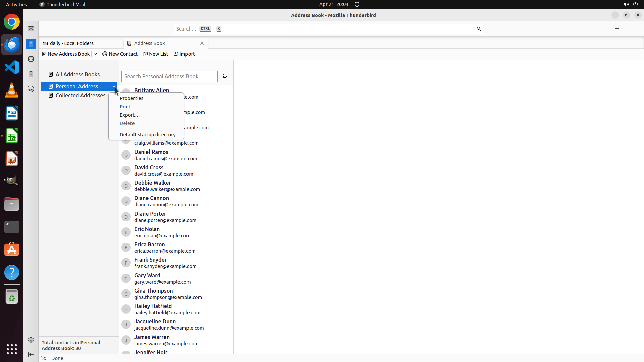The height and width of the screenshot is (362, 644).
Task: Switch to daily - Local Folders tab
Action: pos(72,43)
